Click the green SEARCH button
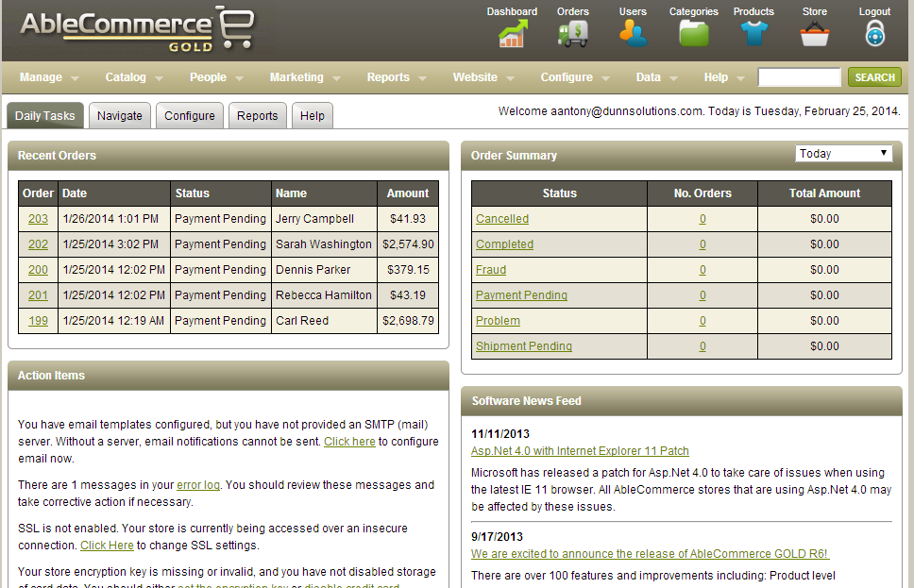This screenshot has height=588, width=914. point(874,77)
